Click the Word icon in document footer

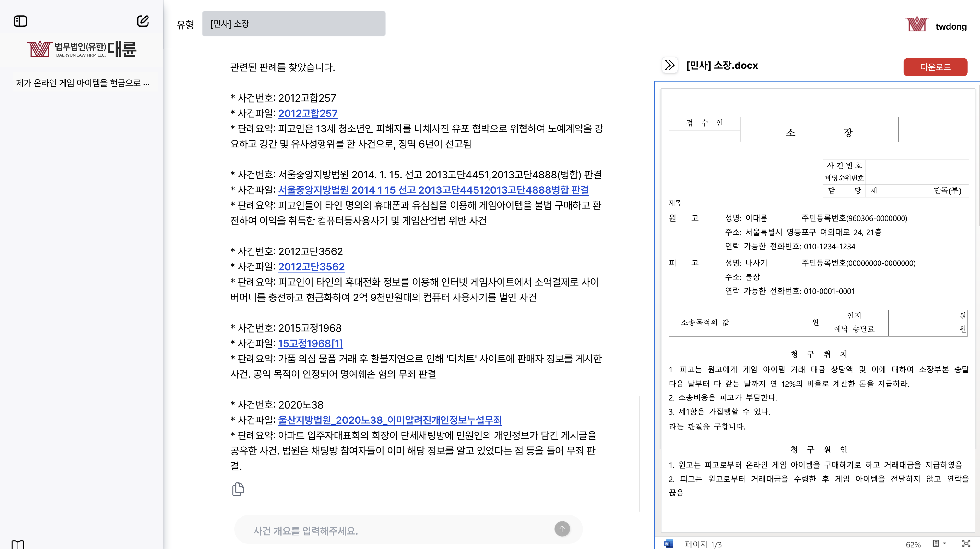click(668, 544)
